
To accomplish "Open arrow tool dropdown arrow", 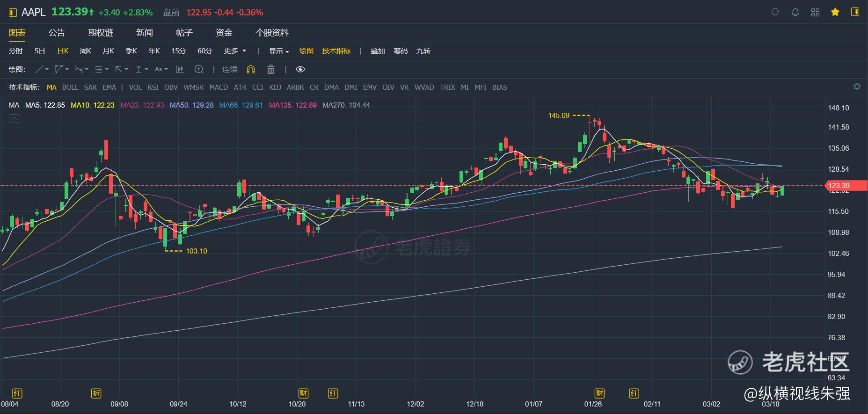I will tap(126, 69).
